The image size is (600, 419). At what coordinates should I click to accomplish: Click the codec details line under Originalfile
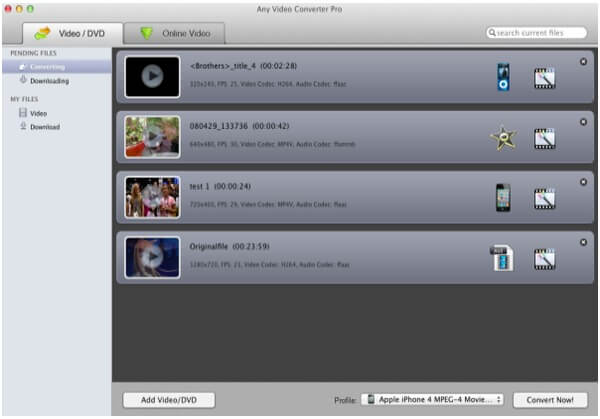[269, 264]
